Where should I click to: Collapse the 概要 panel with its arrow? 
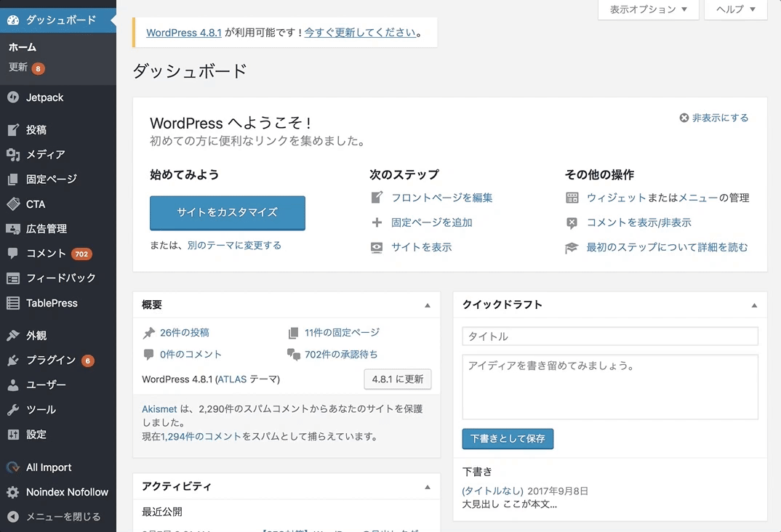[x=428, y=305]
